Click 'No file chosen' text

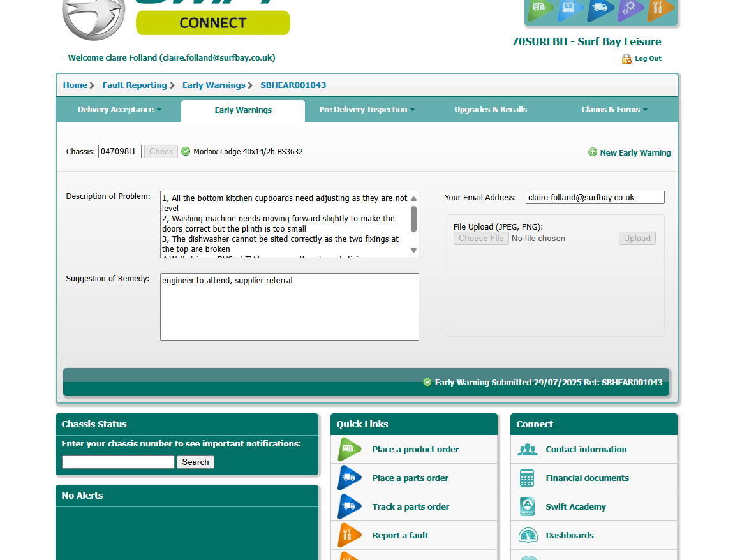[x=538, y=238]
